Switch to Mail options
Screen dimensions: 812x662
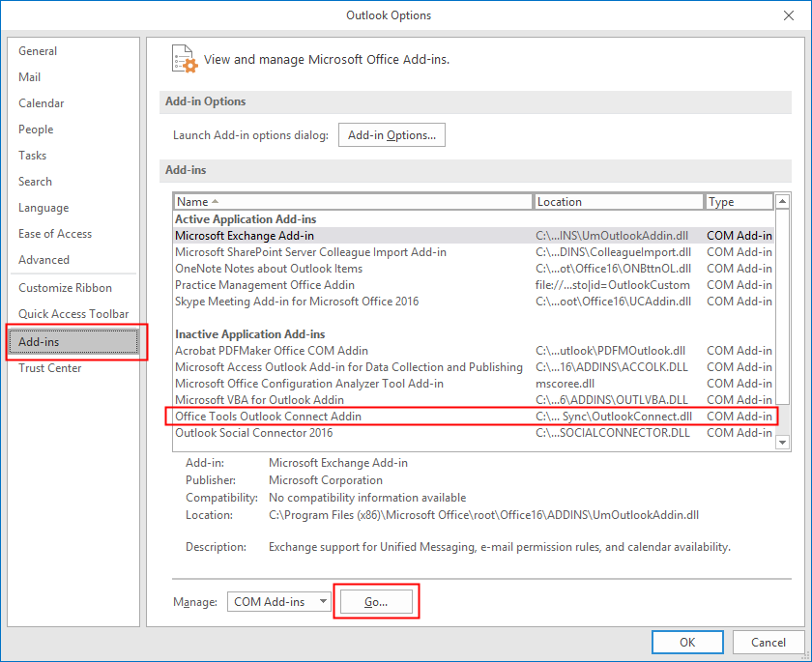[x=29, y=76]
